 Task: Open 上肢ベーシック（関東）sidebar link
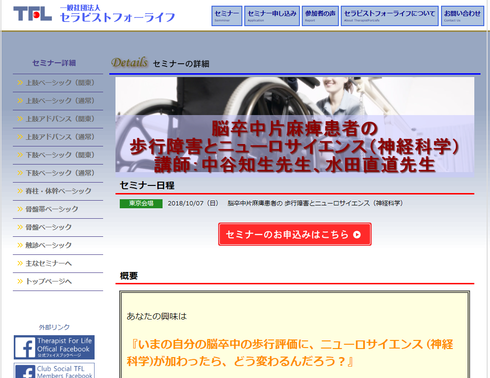point(58,83)
